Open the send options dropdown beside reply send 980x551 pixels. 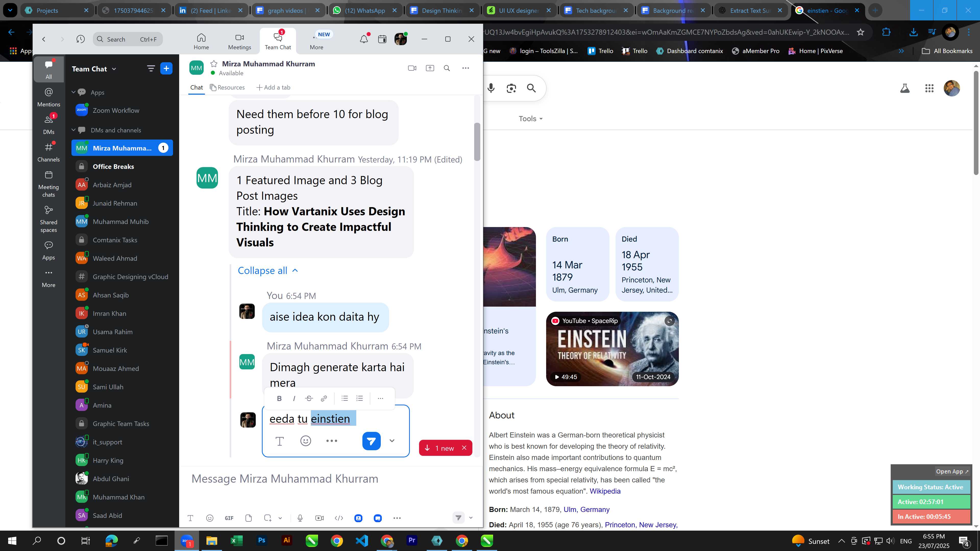tap(392, 441)
